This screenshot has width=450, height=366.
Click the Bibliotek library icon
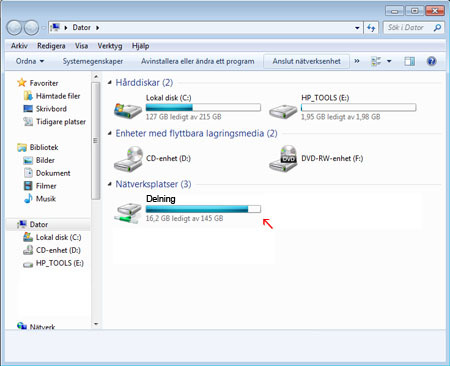pyautogui.click(x=22, y=147)
